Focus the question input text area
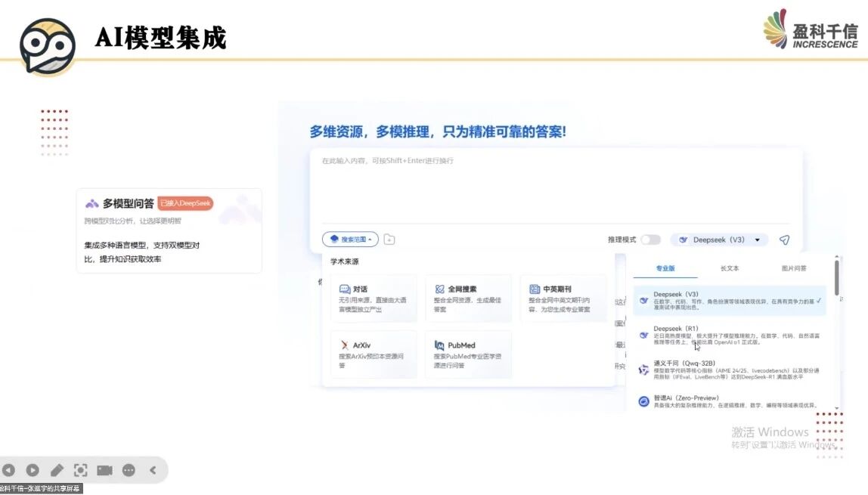868x495 pixels. point(556,187)
